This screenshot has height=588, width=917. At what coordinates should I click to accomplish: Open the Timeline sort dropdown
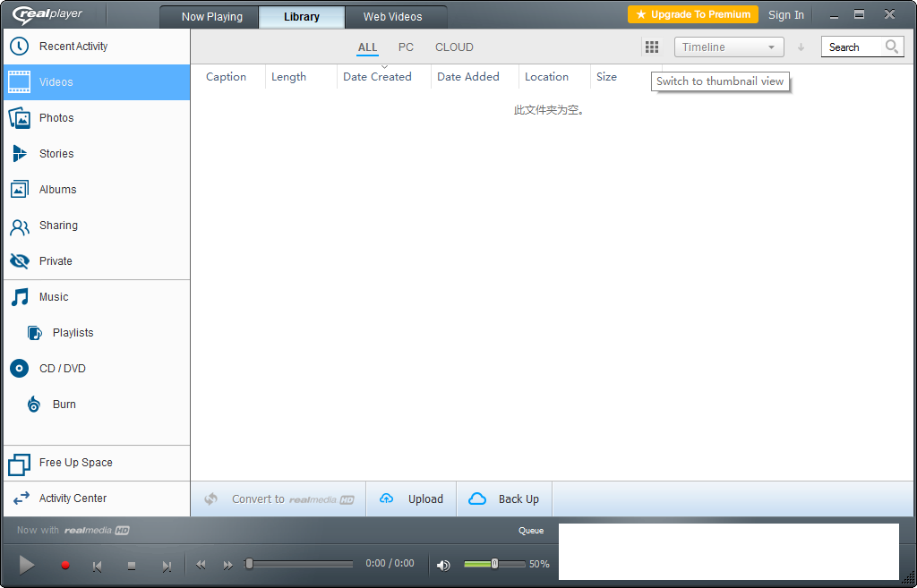pyautogui.click(x=729, y=47)
